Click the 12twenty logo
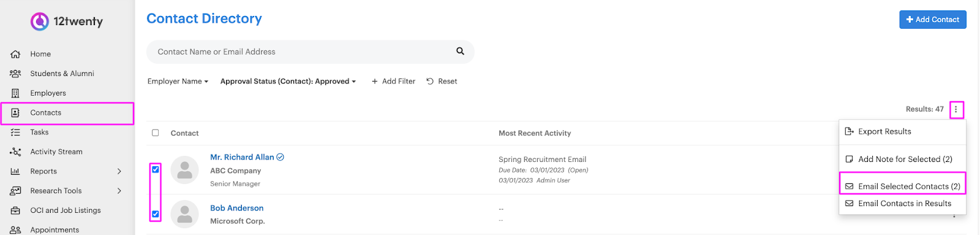The width and height of the screenshot is (980, 235). [x=67, y=21]
